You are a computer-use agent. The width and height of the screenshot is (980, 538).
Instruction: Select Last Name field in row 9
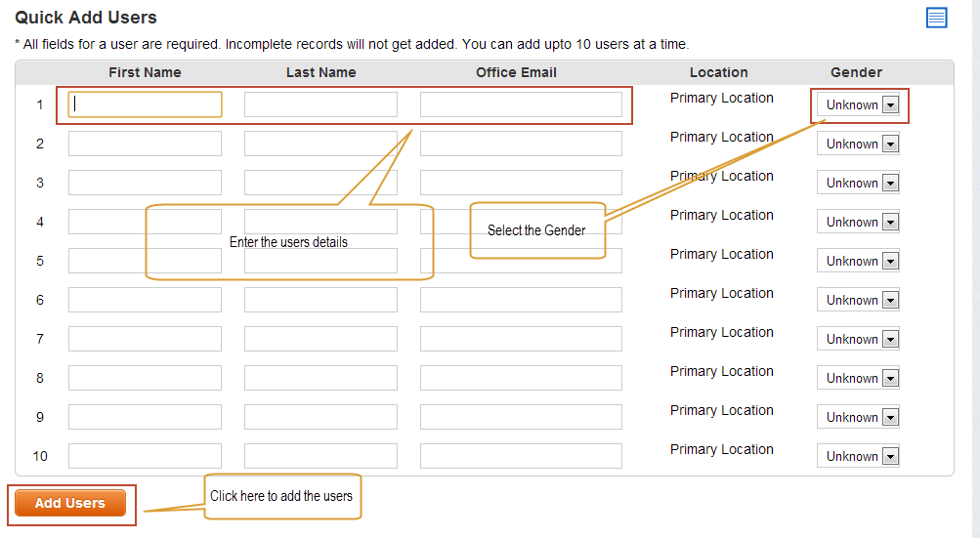click(320, 417)
